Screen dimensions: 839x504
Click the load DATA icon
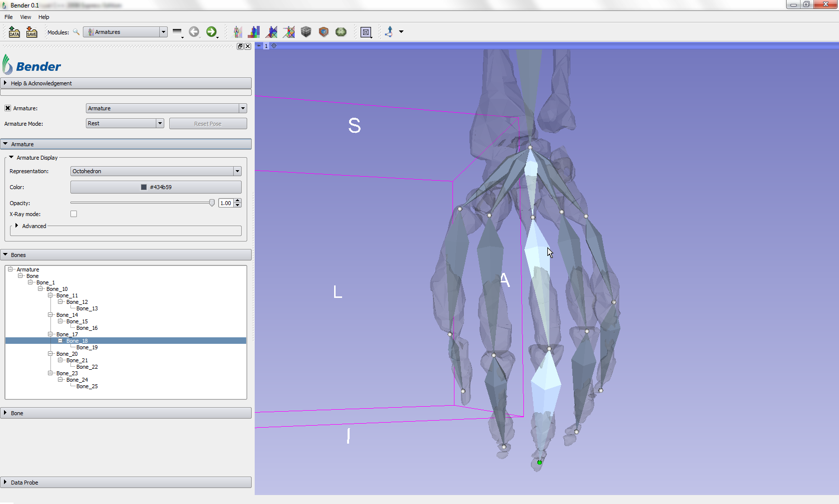point(14,32)
